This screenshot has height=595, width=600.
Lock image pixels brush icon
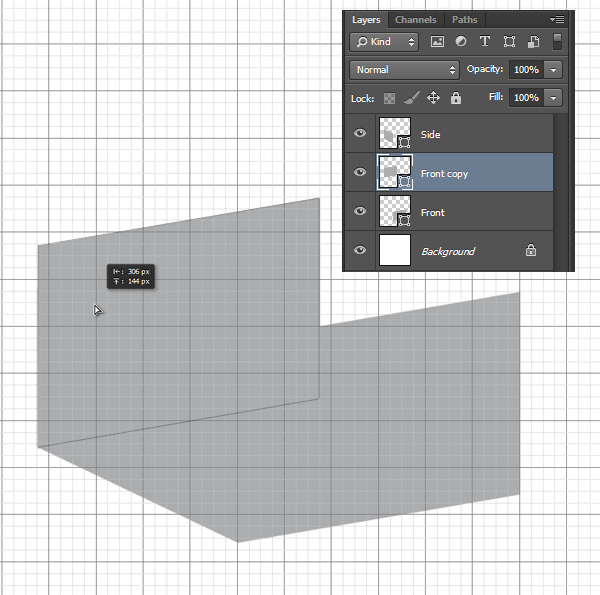coord(412,98)
